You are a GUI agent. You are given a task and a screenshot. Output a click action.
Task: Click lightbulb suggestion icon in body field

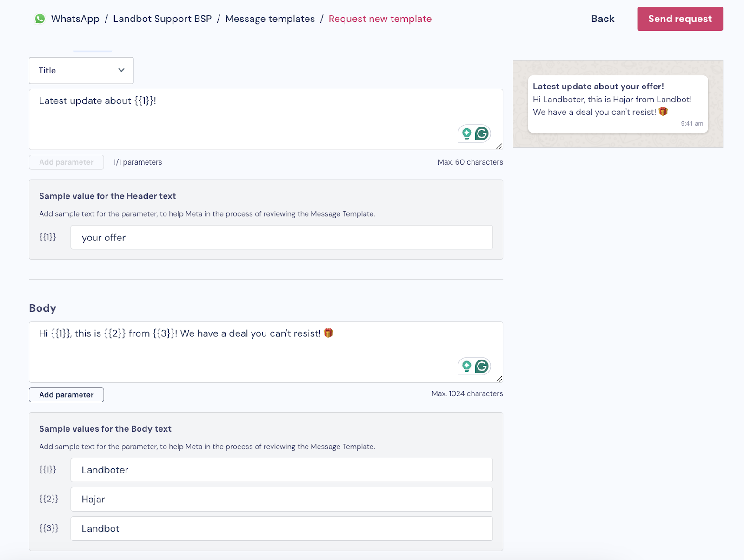click(466, 366)
